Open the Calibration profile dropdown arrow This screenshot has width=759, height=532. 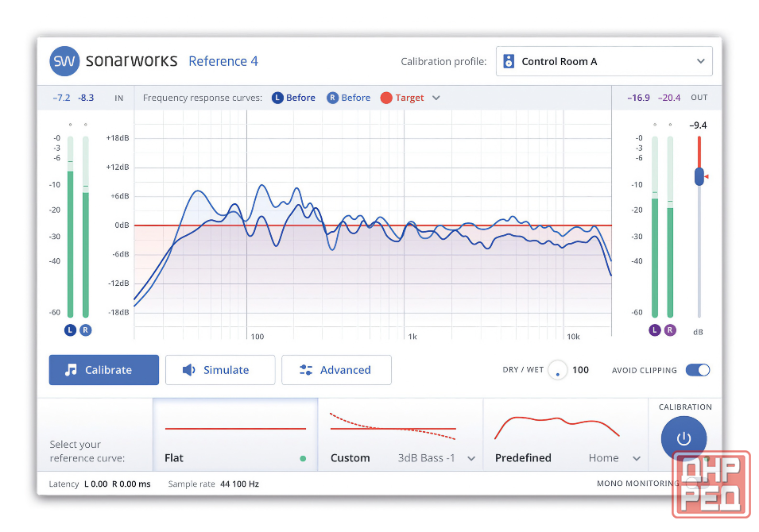coord(700,61)
